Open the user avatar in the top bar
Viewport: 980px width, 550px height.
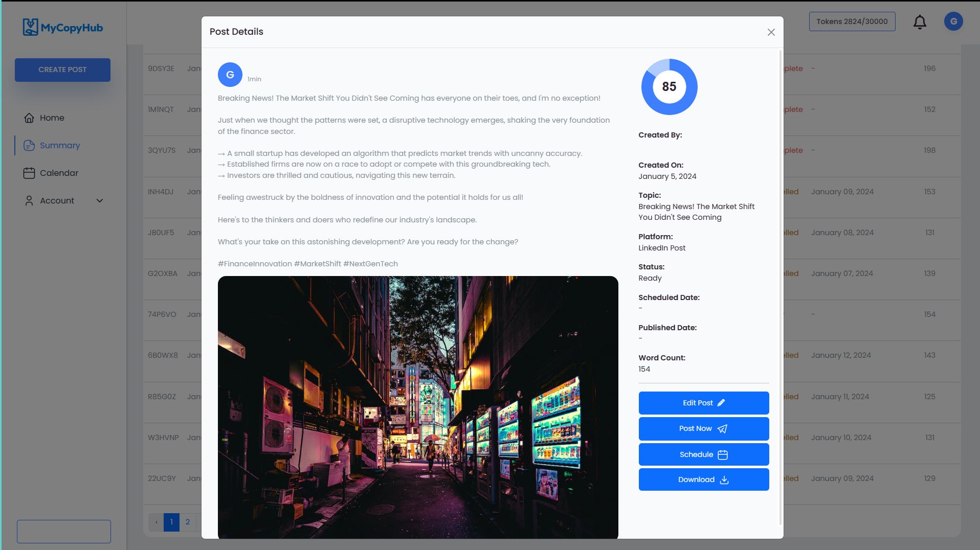click(953, 21)
